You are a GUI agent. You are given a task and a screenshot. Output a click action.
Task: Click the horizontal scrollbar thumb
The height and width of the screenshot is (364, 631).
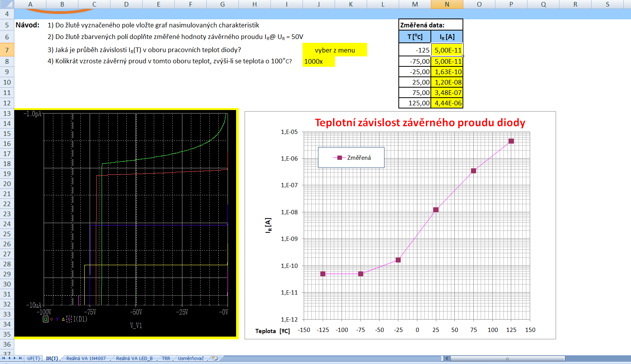click(x=507, y=358)
